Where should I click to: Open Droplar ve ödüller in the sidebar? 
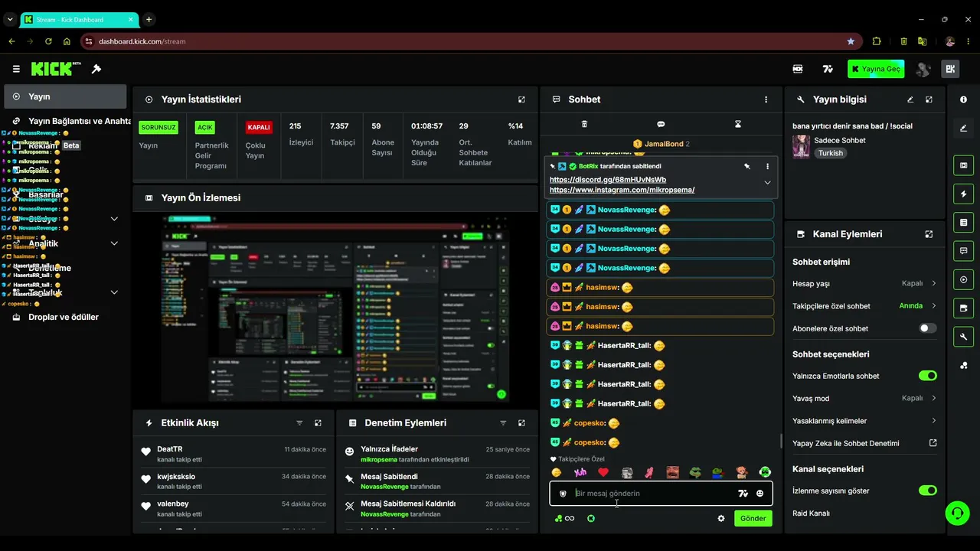coord(65,317)
